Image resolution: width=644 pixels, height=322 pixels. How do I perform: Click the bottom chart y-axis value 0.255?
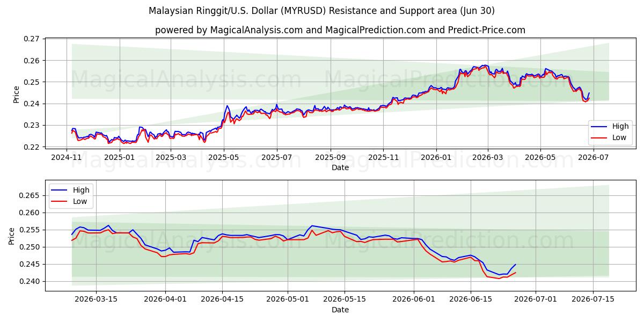point(30,230)
